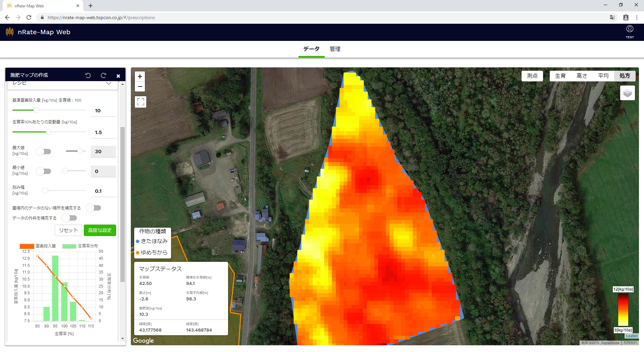Screen dimensions: 644x352
Task: Click the 基準窒素投入量 slider handle
Action: pos(36,110)
